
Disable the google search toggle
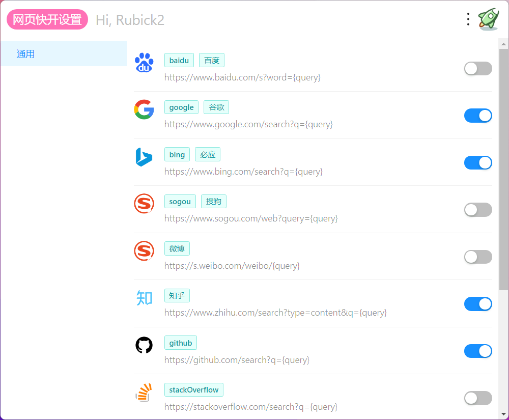tap(478, 116)
